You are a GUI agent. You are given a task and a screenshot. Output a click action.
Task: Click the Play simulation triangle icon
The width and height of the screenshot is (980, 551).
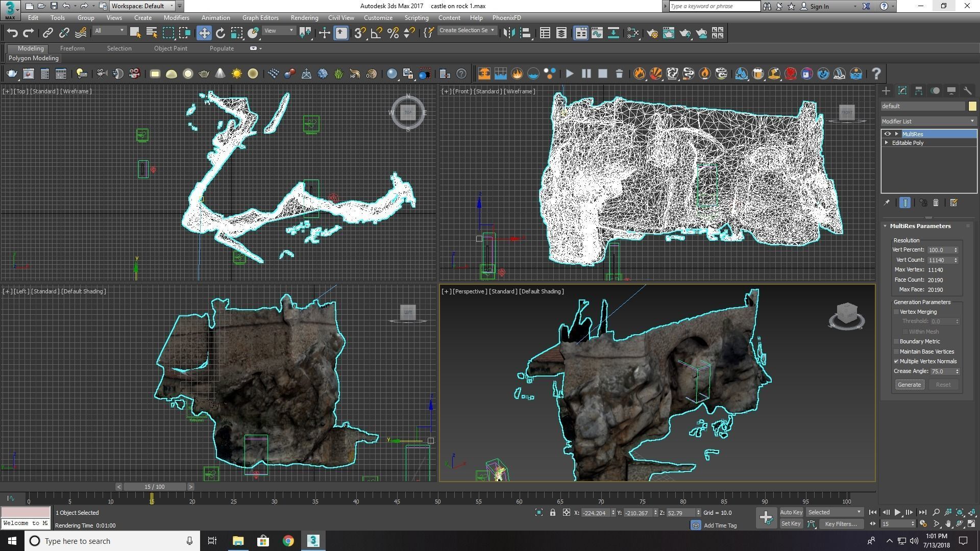[570, 74]
